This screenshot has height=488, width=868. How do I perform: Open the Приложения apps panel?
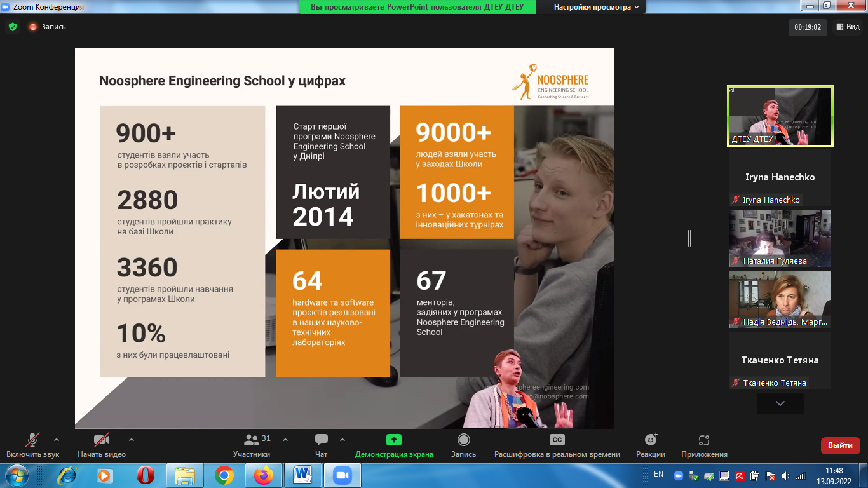point(704,445)
